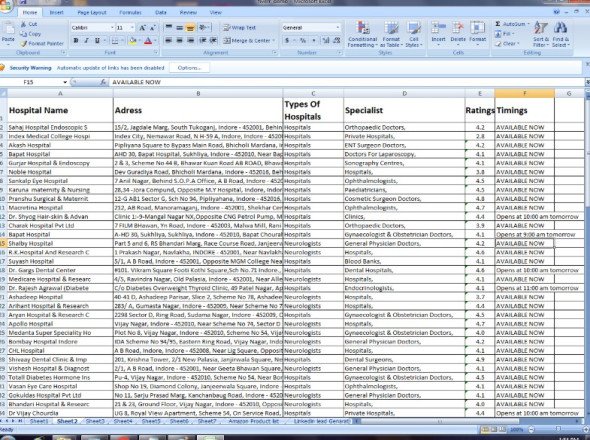
Task: Open the Conditional Formatting dropdown
Action: point(362,34)
